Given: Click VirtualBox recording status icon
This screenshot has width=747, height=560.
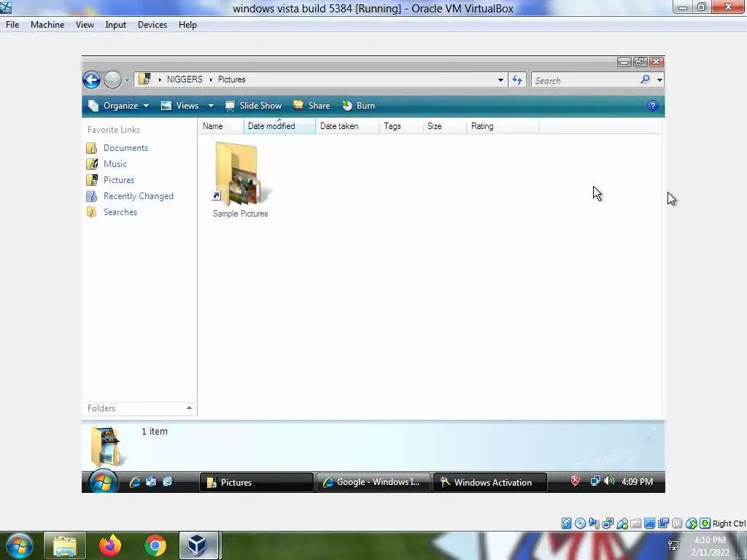Looking at the screenshot, I should [x=663, y=524].
